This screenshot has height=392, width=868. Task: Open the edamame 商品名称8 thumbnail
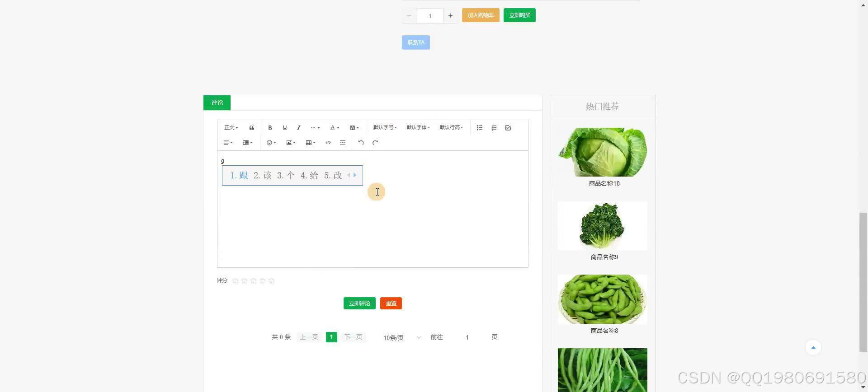[602, 299]
